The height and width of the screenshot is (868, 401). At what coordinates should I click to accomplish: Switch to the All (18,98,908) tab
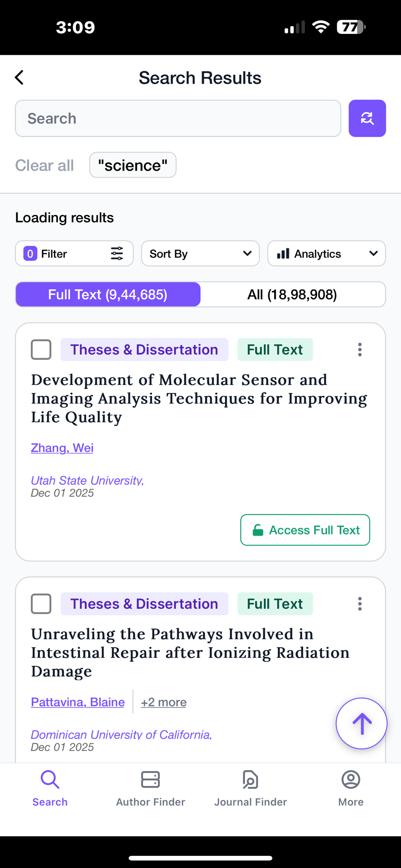pyautogui.click(x=292, y=295)
